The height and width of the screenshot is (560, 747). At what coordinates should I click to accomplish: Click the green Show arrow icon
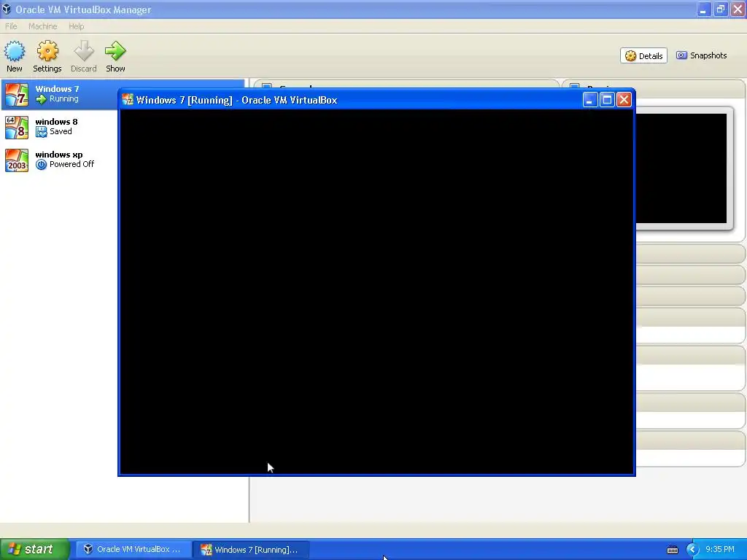click(x=115, y=51)
